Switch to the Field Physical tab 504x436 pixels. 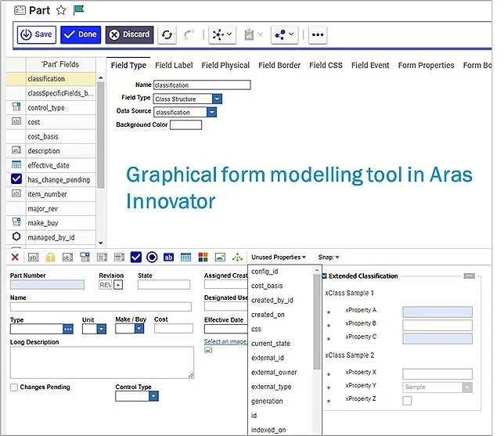225,65
